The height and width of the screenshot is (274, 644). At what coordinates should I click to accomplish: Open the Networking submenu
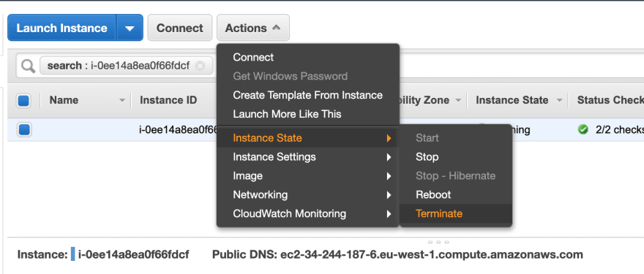point(308,194)
